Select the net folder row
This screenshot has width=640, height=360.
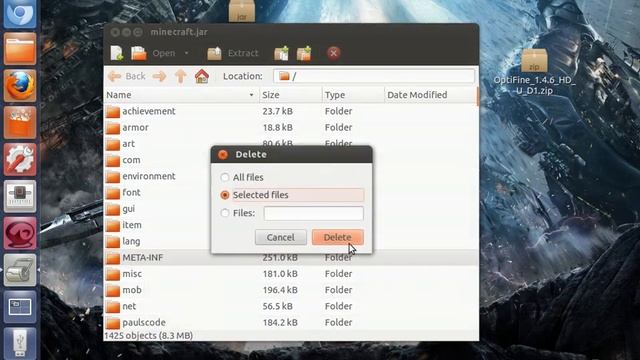(x=291, y=307)
